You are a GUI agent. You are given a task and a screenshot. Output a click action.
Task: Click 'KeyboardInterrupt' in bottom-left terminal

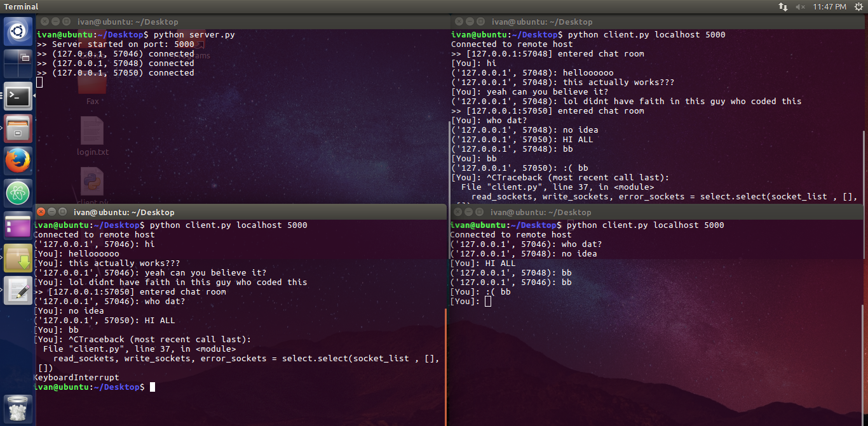(76, 378)
